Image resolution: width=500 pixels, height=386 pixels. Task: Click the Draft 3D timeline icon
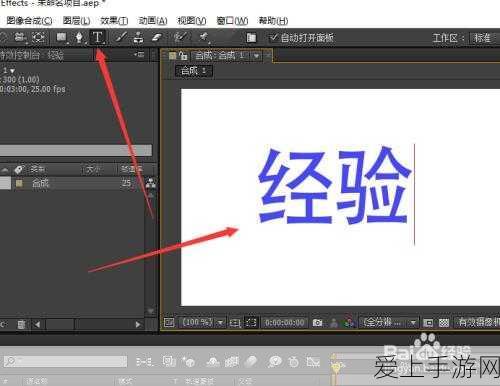[x=188, y=361]
